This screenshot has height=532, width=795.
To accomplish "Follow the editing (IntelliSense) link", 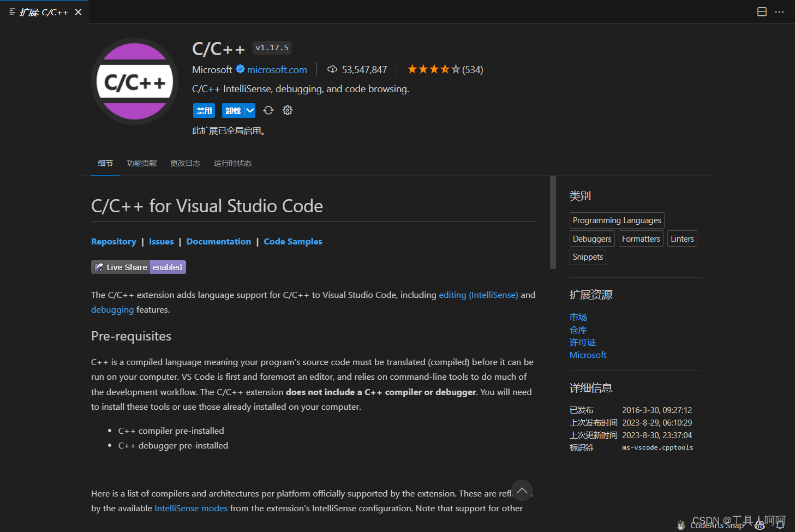I will pyautogui.click(x=479, y=295).
